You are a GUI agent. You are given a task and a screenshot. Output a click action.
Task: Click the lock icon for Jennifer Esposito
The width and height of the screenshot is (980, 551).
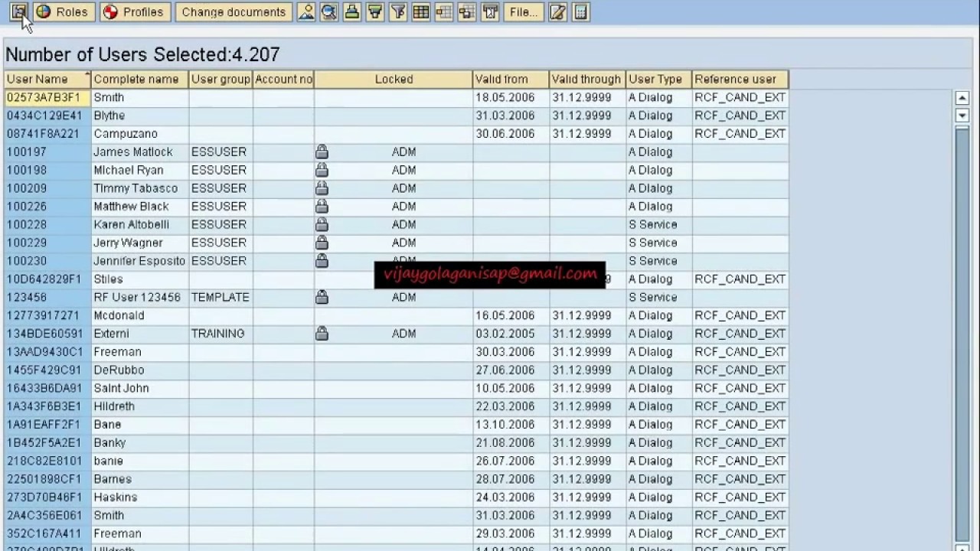pyautogui.click(x=322, y=261)
